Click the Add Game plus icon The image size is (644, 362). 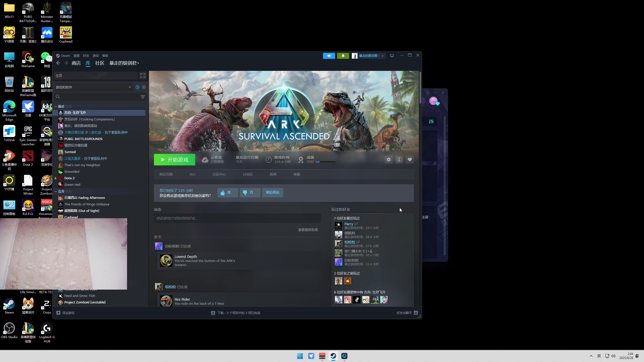[58, 313]
